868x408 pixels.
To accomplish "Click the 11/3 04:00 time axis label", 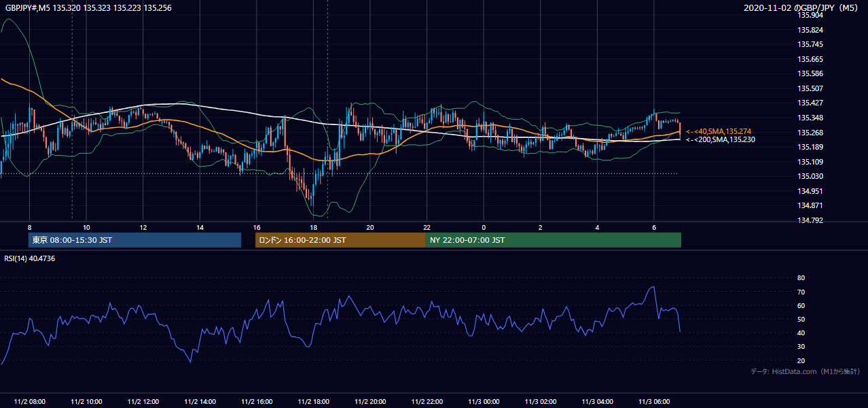I will click(x=598, y=402).
